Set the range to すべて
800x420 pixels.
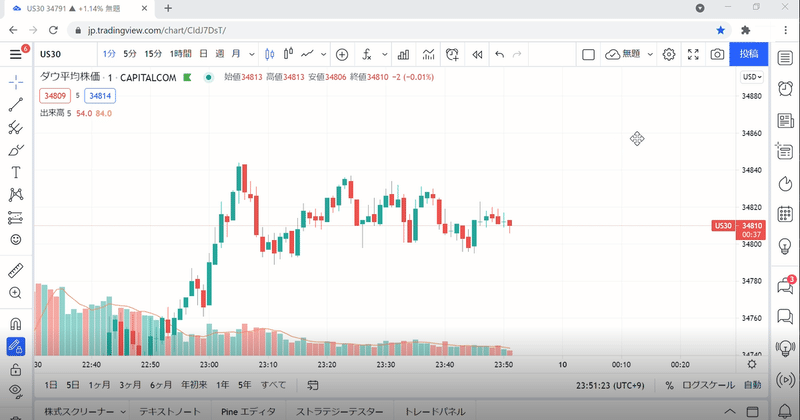pyautogui.click(x=273, y=385)
